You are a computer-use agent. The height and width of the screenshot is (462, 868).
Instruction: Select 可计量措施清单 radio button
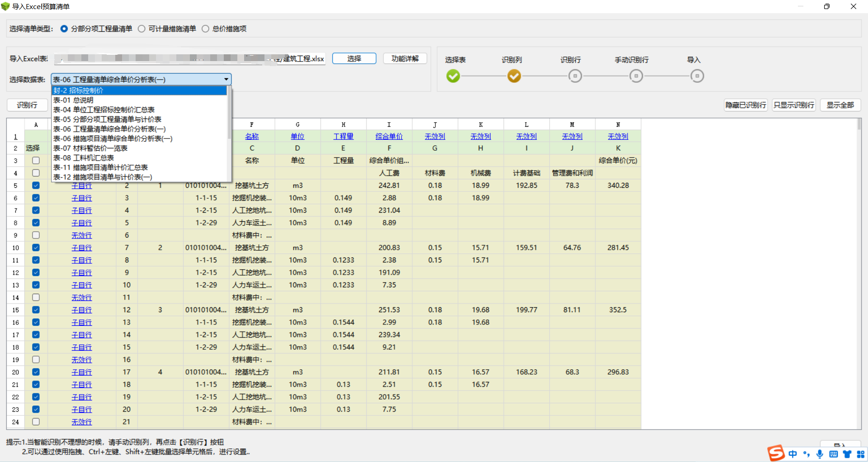142,29
